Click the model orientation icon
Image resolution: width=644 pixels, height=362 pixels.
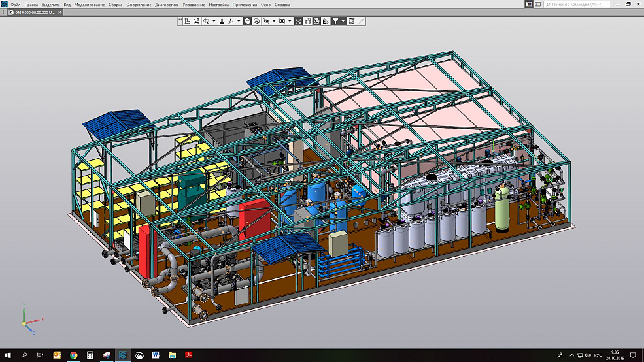[x=231, y=21]
